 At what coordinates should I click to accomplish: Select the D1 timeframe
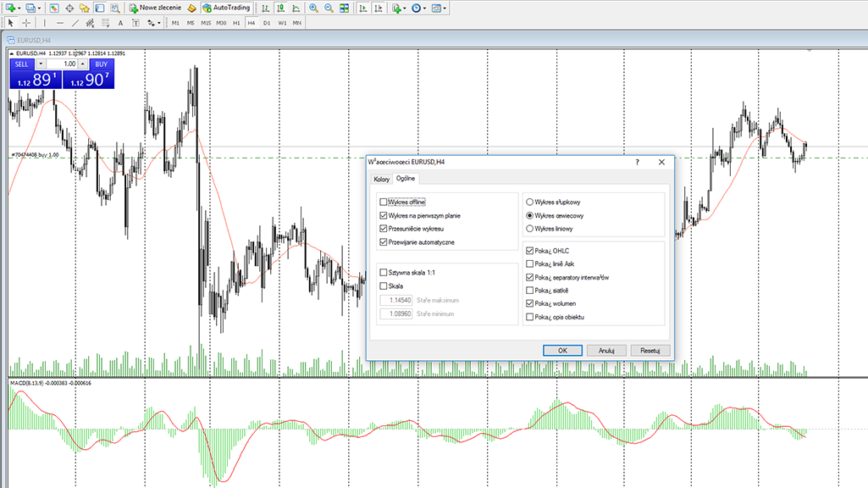click(x=267, y=23)
